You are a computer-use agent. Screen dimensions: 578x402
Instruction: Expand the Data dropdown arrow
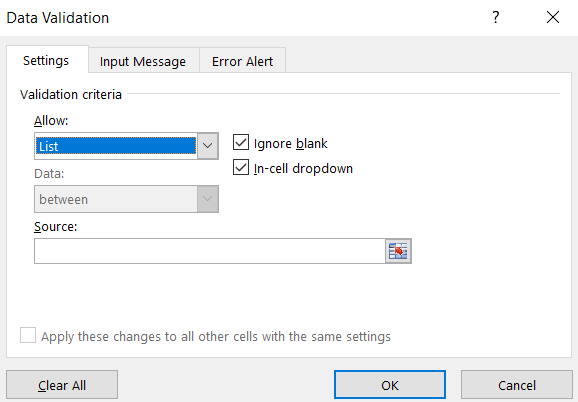pos(208,199)
